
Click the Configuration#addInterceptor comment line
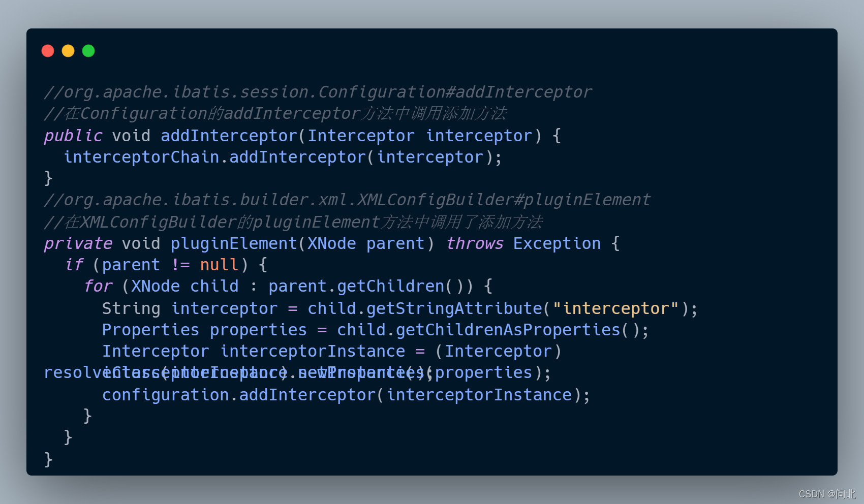318,92
